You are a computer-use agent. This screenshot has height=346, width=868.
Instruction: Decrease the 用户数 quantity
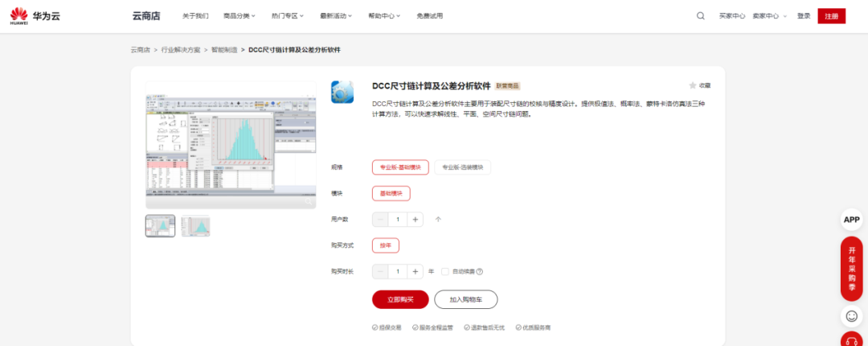click(380, 220)
